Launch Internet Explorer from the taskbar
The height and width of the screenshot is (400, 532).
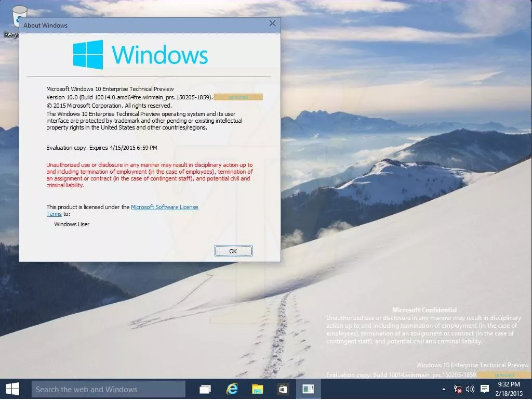point(232,389)
